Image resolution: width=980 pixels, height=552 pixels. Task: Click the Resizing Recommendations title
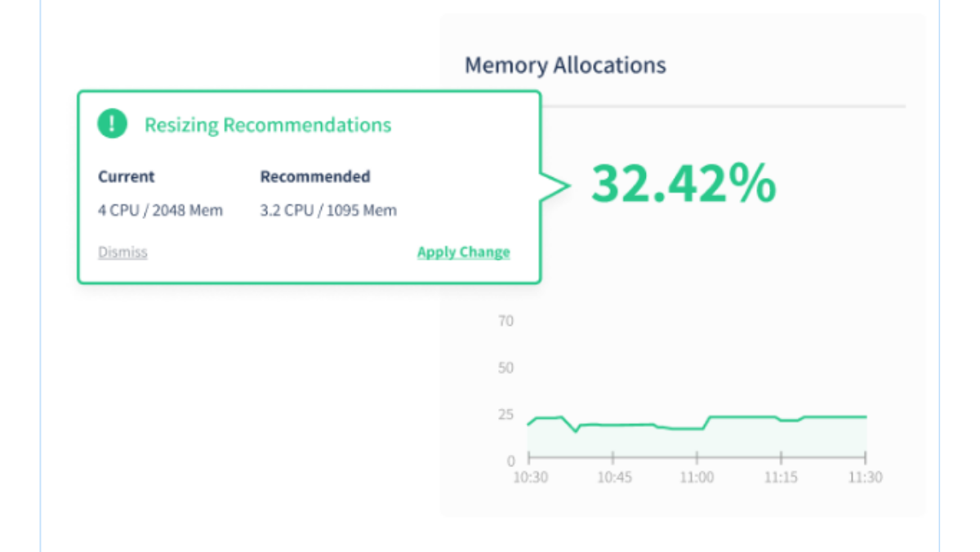[268, 125]
